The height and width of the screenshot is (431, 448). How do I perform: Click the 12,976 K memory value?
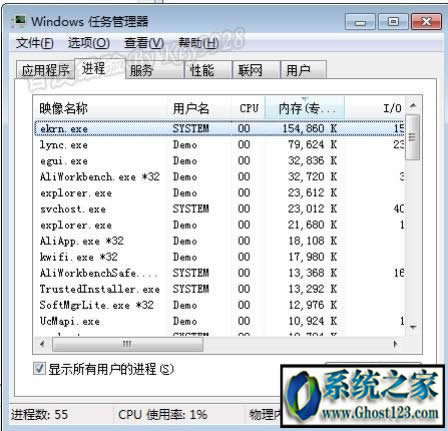tap(313, 305)
